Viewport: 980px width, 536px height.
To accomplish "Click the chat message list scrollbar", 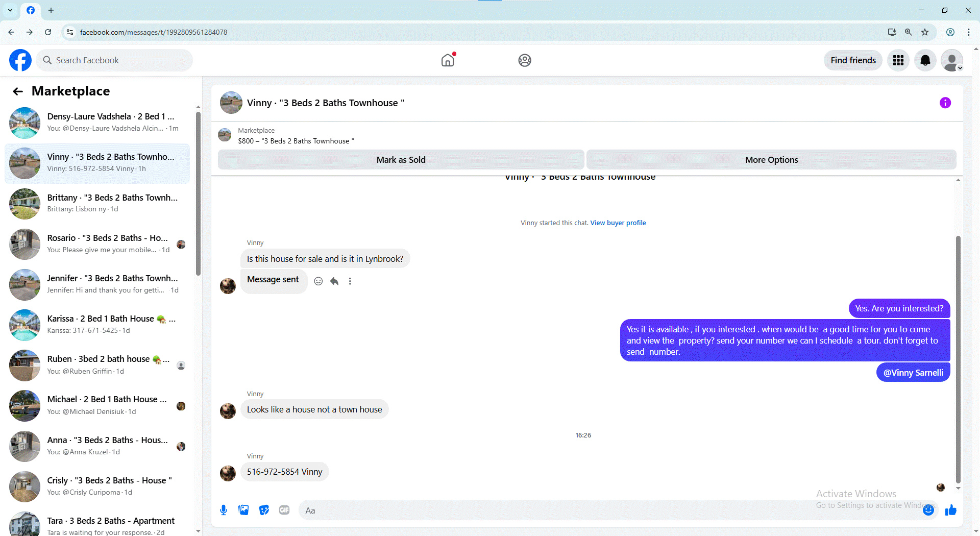I will [x=958, y=359].
